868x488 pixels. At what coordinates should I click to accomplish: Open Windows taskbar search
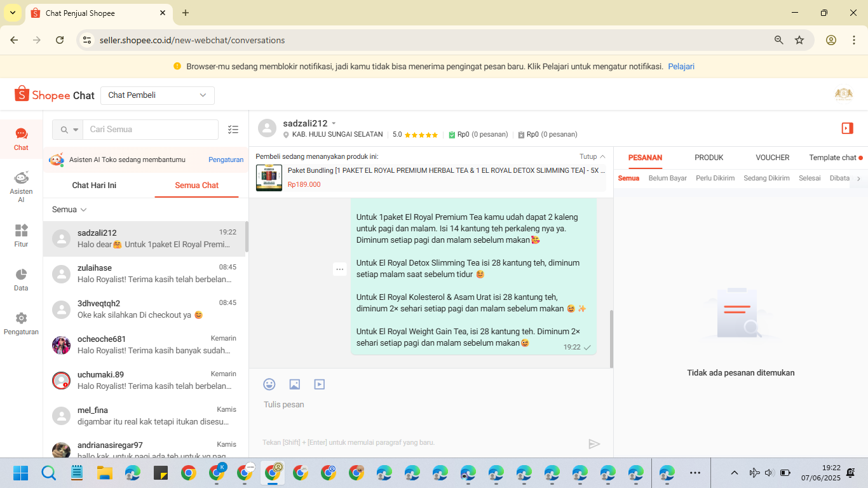[48, 473]
